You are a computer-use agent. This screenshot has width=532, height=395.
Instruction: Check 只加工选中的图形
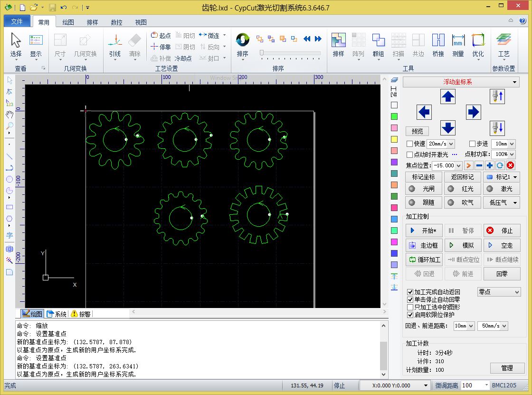410,307
